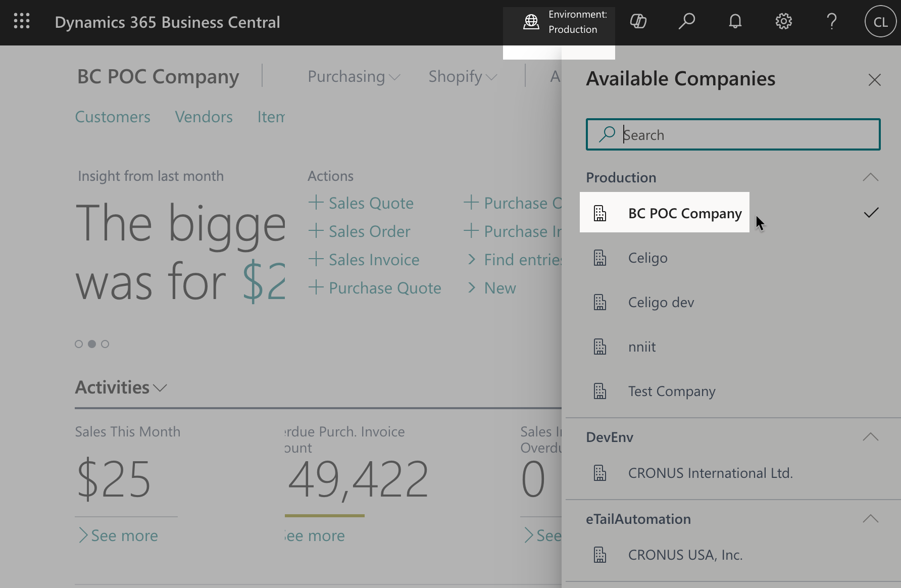Click the eTailAutomation group heading text
Viewport: 901px width, 588px height.
(x=638, y=519)
